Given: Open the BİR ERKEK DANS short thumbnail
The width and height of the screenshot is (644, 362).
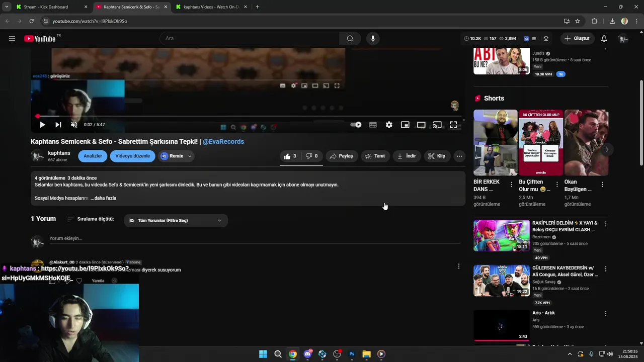Looking at the screenshot, I should 495,142.
